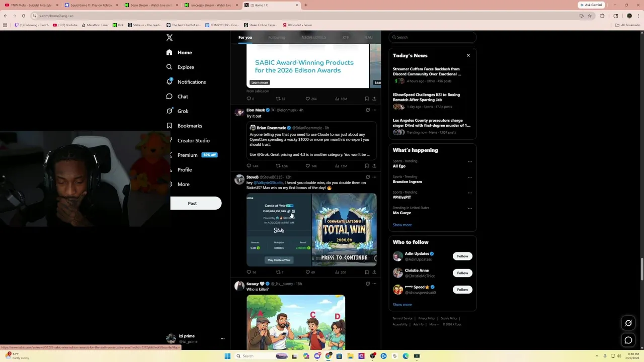Viewport: 644px width, 362px height.
Task: Open Creator Studio
Action: click(188, 140)
